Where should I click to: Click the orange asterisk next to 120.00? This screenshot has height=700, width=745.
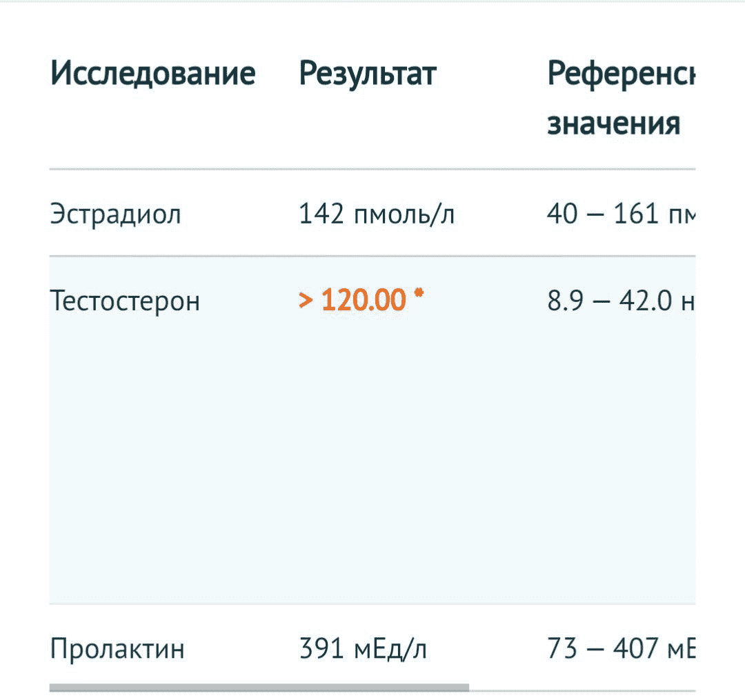pyautogui.click(x=418, y=294)
